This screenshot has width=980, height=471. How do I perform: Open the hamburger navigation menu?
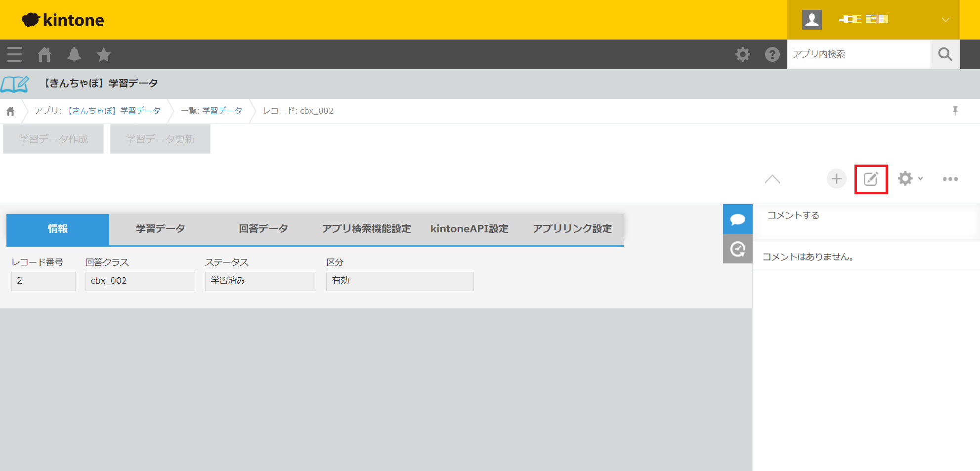pos(15,54)
